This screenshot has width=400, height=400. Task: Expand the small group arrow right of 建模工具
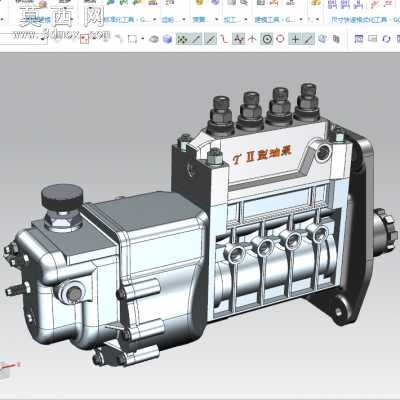318,20
